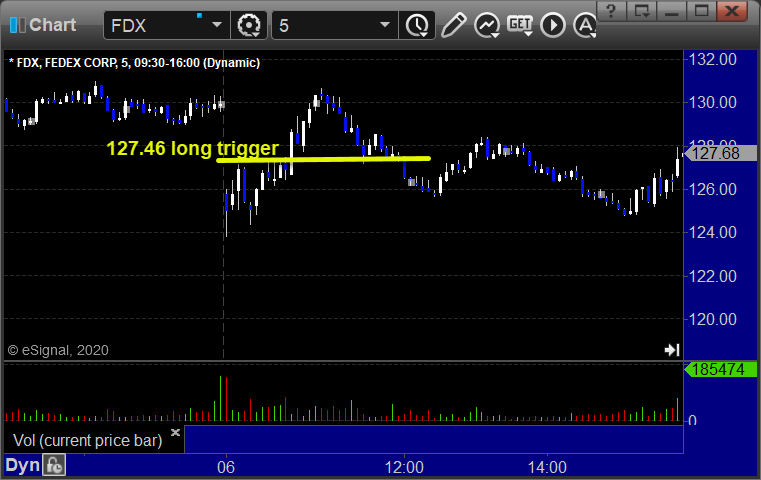
Task: Open the help question mark button
Action: tap(612, 11)
